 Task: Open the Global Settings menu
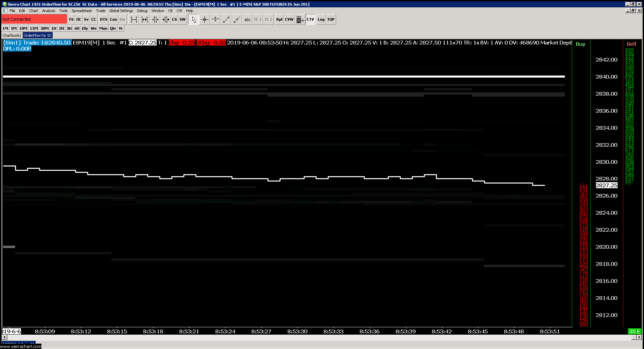click(x=121, y=11)
